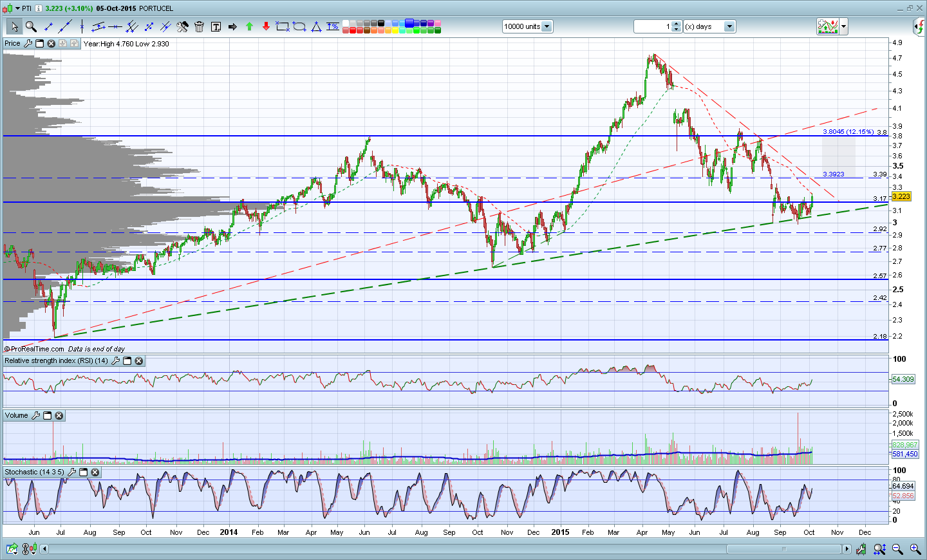927x560 pixels.
Task: Open Price panel wrench settings
Action: click(28, 44)
